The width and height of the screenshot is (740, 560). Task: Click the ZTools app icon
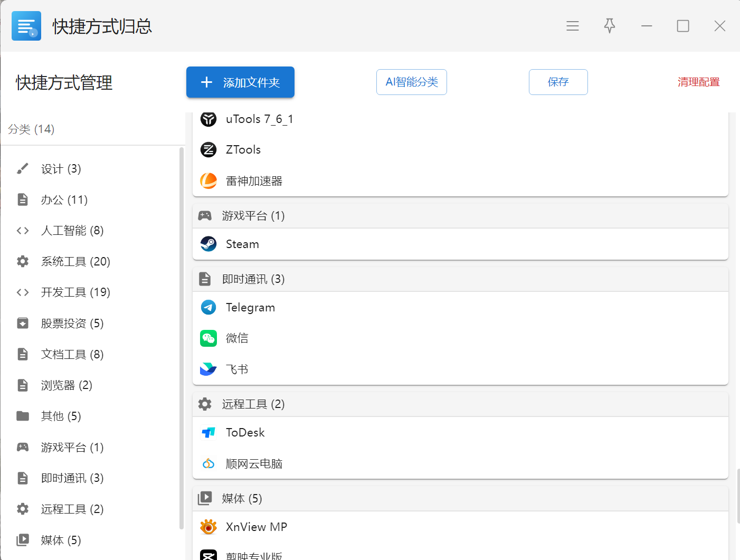pyautogui.click(x=208, y=150)
